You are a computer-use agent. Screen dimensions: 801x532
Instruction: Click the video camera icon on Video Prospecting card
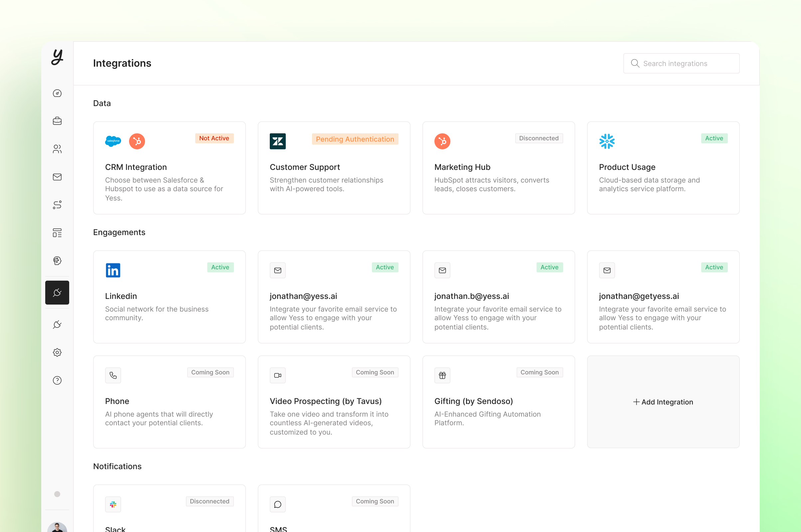tap(278, 375)
